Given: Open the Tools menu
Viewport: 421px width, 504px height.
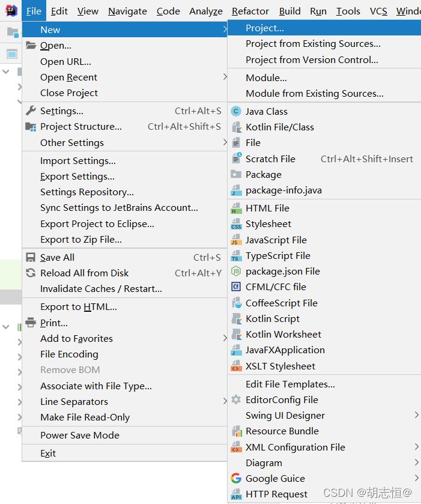Looking at the screenshot, I should pyautogui.click(x=348, y=11).
